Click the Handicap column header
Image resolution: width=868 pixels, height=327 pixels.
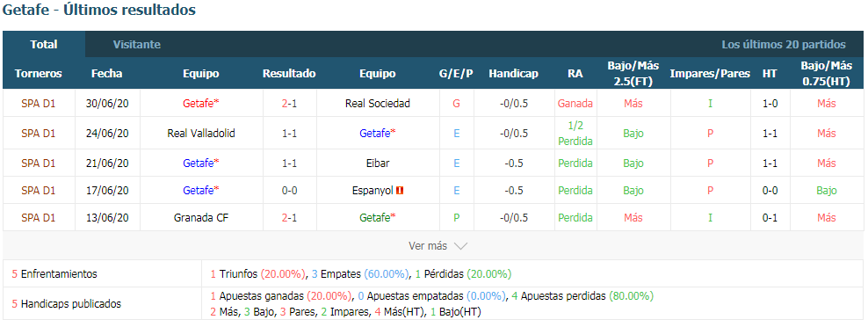tap(513, 74)
